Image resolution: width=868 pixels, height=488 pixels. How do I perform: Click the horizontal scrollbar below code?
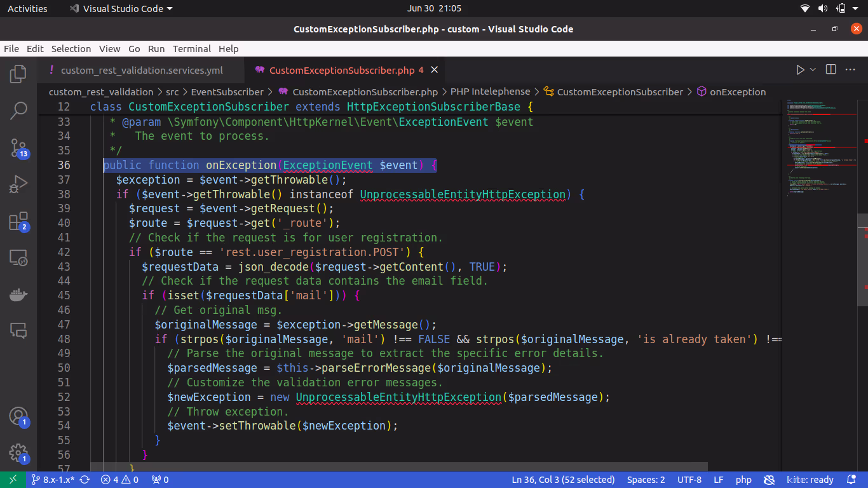398,466
